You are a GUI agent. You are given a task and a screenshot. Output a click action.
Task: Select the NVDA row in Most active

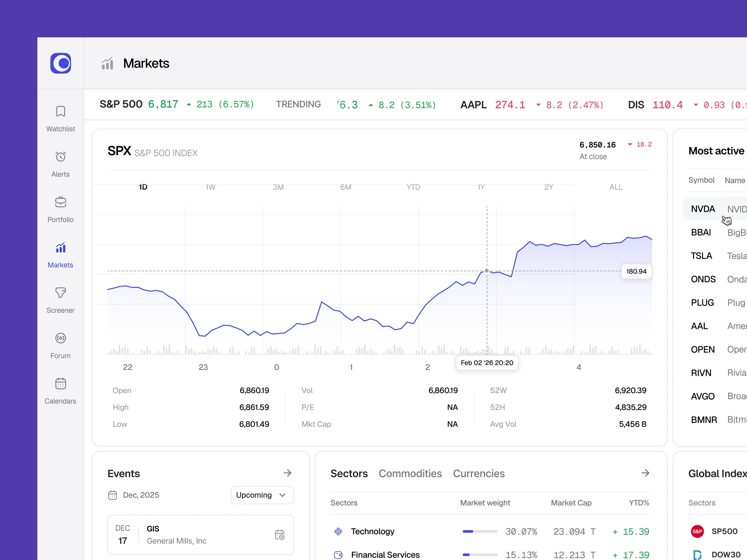tap(715, 209)
